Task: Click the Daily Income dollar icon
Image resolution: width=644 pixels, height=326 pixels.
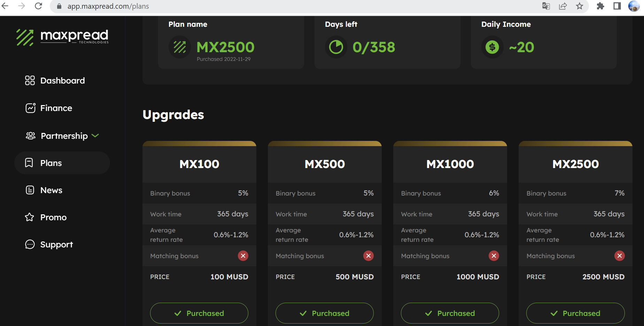Action: [492, 47]
